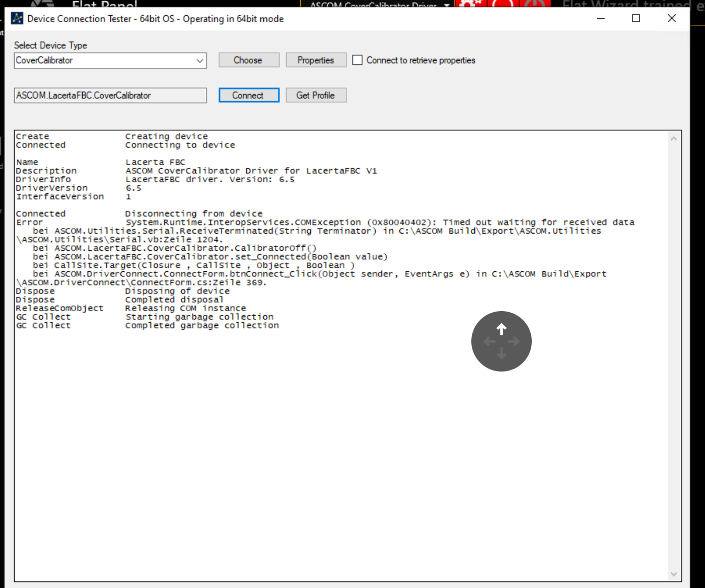Click the 'Disconnecting from device' log line
Viewport: 705px width, 588px height.
193,213
